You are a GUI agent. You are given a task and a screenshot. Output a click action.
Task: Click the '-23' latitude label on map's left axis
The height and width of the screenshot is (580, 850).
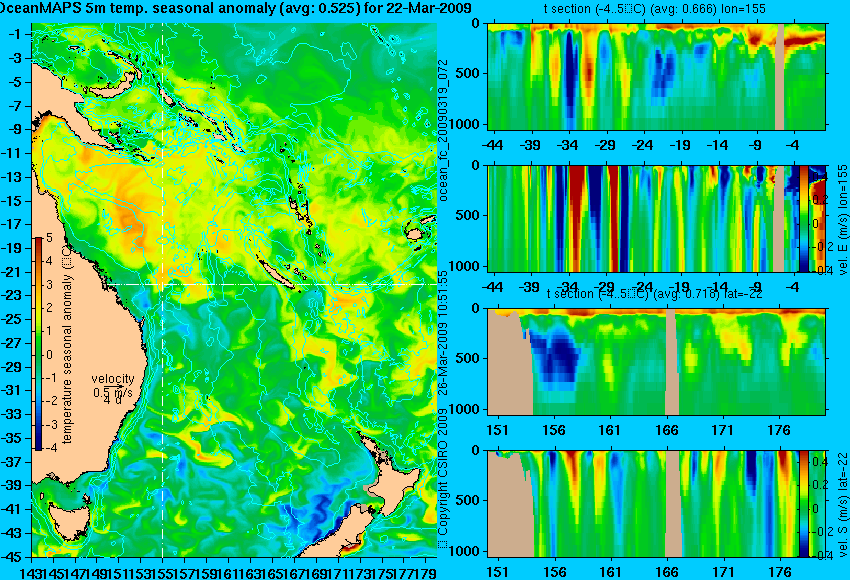tap(12, 295)
